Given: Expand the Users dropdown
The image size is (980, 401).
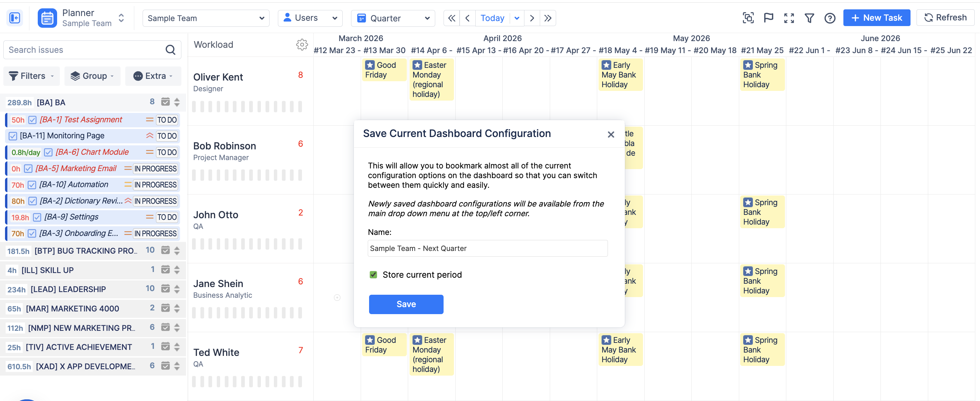Looking at the screenshot, I should point(310,18).
